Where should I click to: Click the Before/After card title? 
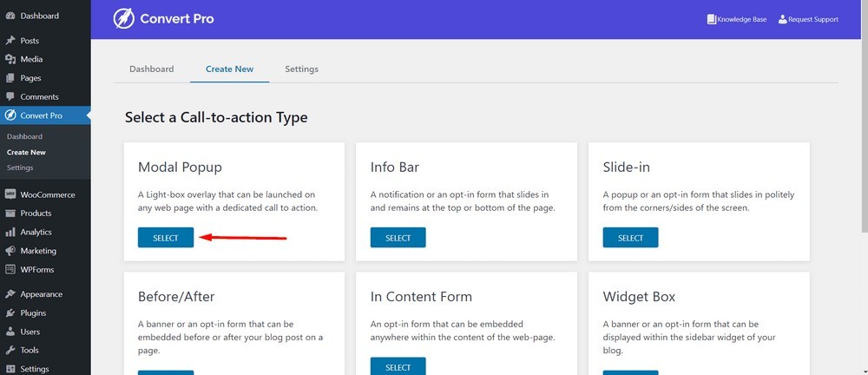click(x=176, y=297)
